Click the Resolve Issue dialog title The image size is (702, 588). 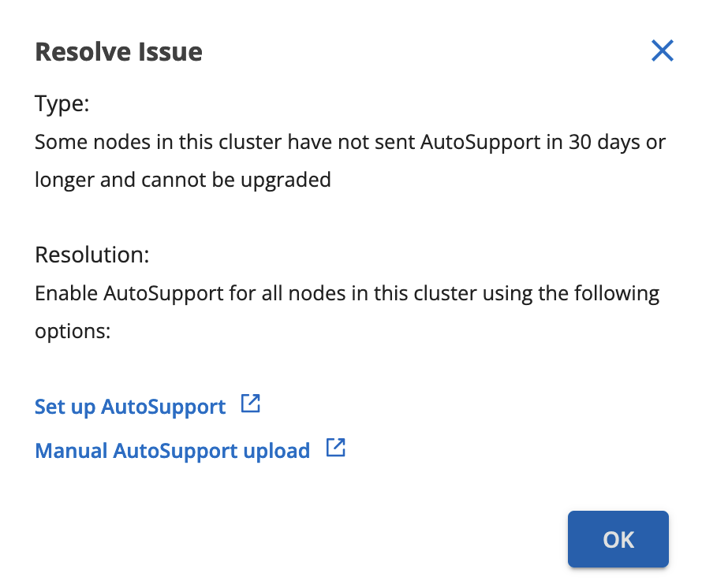pyautogui.click(x=118, y=52)
